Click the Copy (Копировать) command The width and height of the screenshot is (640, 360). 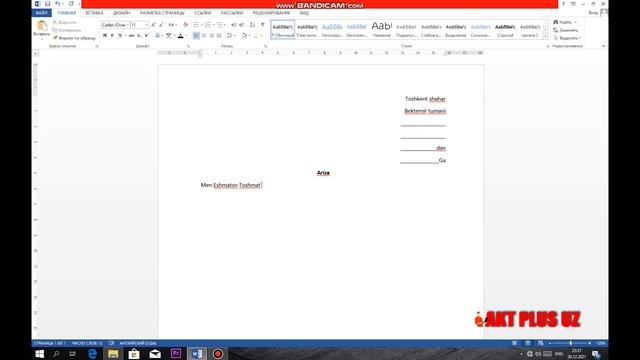(67, 30)
